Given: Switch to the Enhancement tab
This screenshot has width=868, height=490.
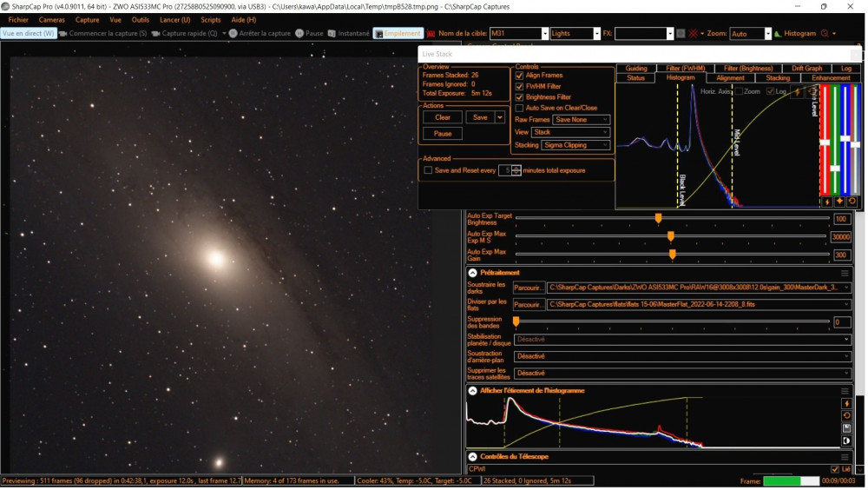Looking at the screenshot, I should coord(831,78).
